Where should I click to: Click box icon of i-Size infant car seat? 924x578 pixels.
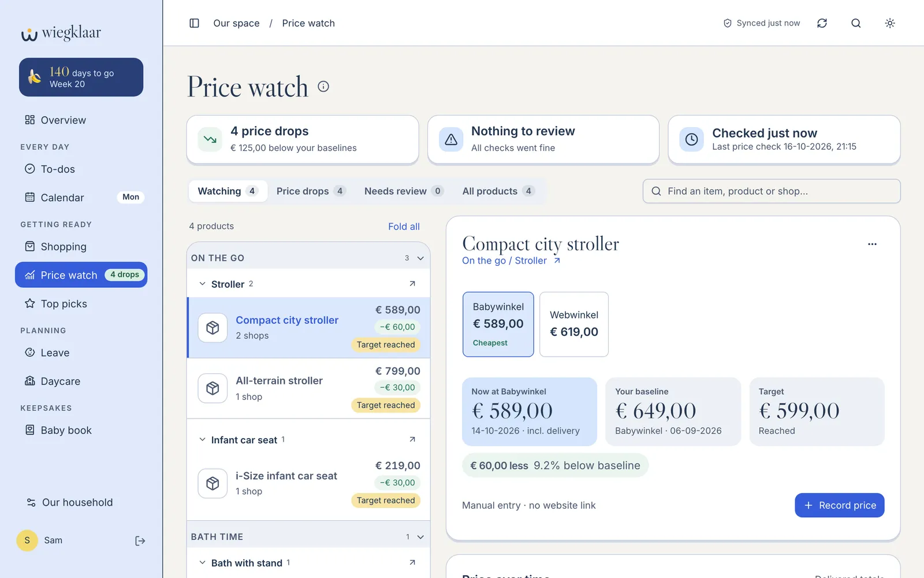(x=213, y=483)
